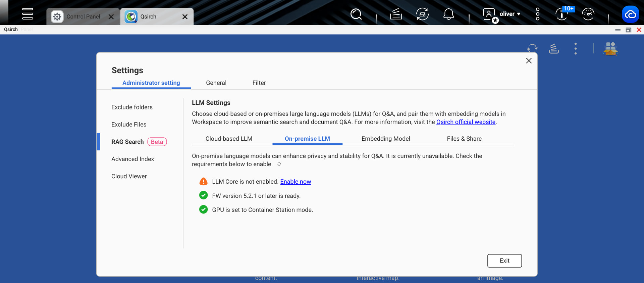Click the small refresh icon after requirements text

coord(279,164)
